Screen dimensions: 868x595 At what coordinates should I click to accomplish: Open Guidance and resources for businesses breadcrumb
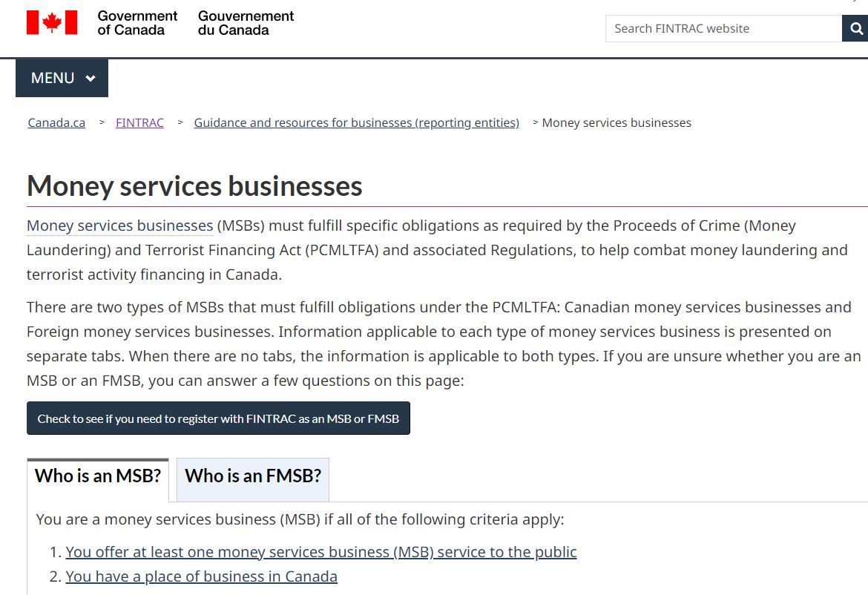(x=357, y=123)
